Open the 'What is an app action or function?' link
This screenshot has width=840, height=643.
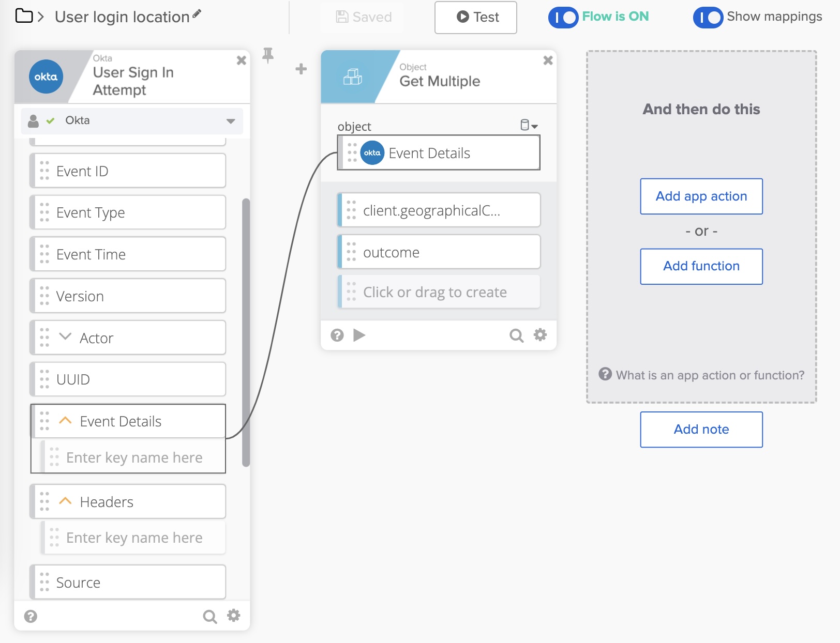710,375
